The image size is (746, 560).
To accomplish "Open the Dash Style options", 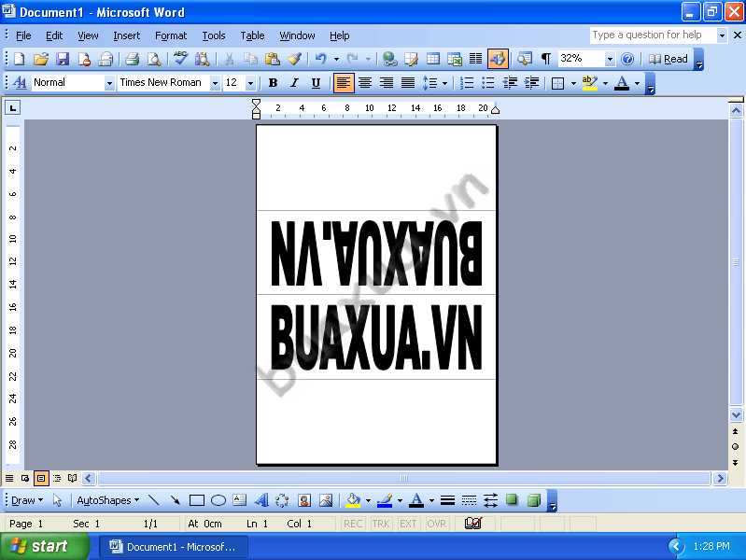I will [469, 500].
